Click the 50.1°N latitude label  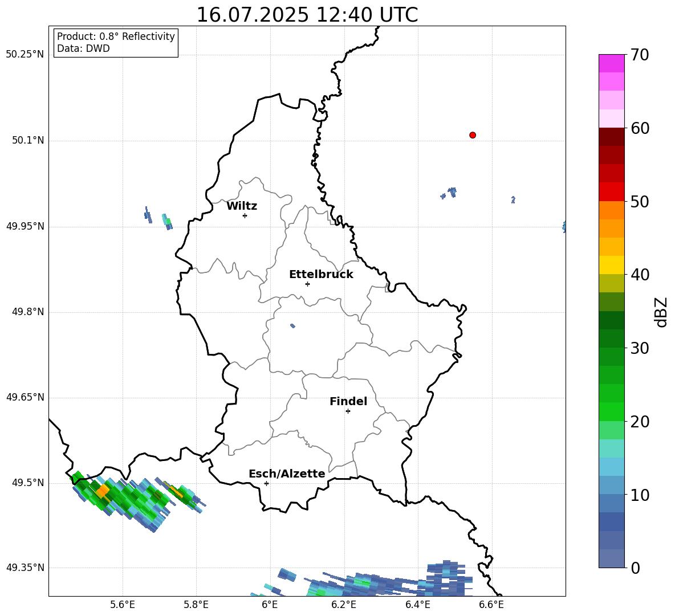click(28, 140)
